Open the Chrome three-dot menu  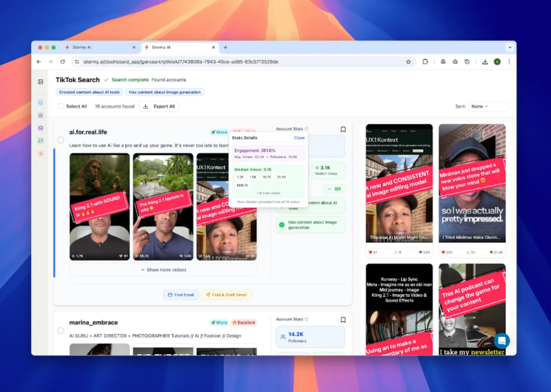509,61
